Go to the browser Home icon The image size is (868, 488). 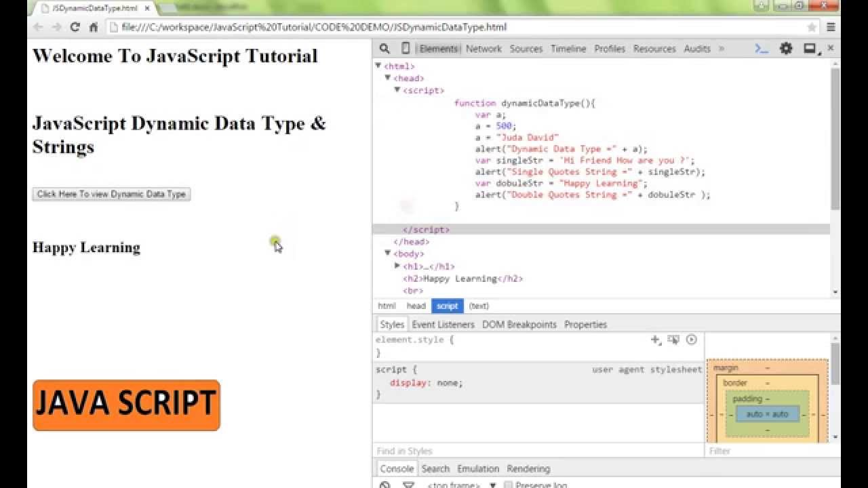click(x=94, y=27)
